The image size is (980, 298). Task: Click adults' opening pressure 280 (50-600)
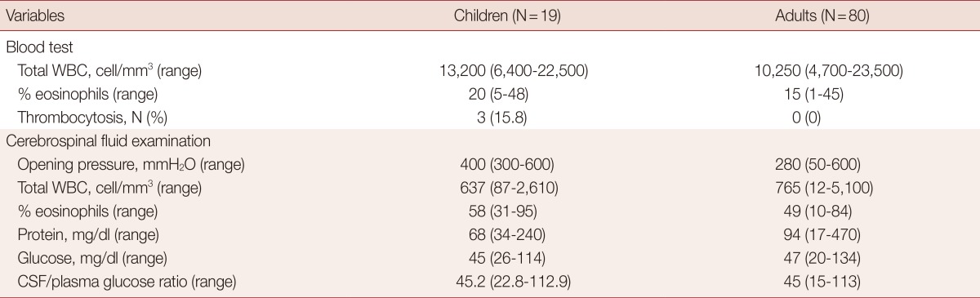pyautogui.click(x=829, y=165)
